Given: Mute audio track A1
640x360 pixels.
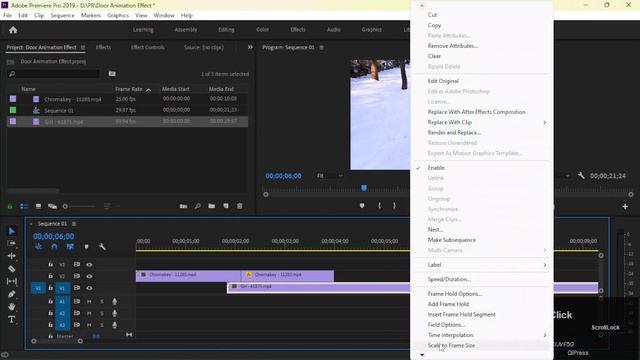Looking at the screenshot, I should coord(89,302).
